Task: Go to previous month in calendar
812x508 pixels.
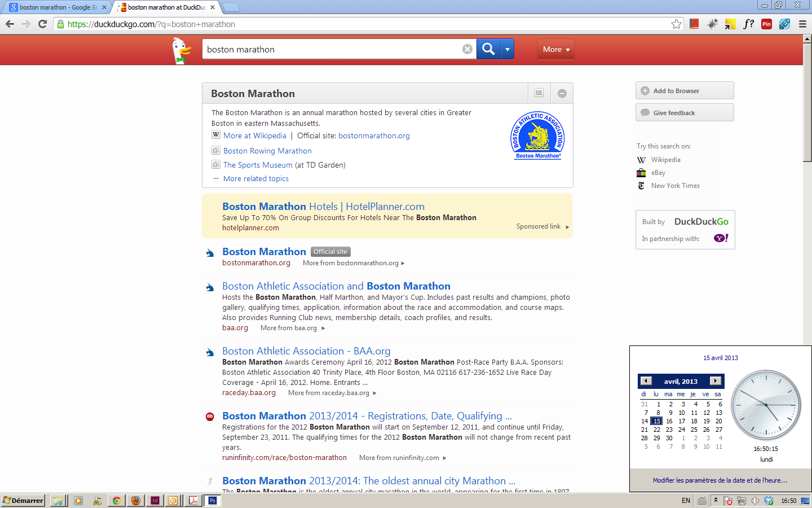Action: [x=646, y=381]
